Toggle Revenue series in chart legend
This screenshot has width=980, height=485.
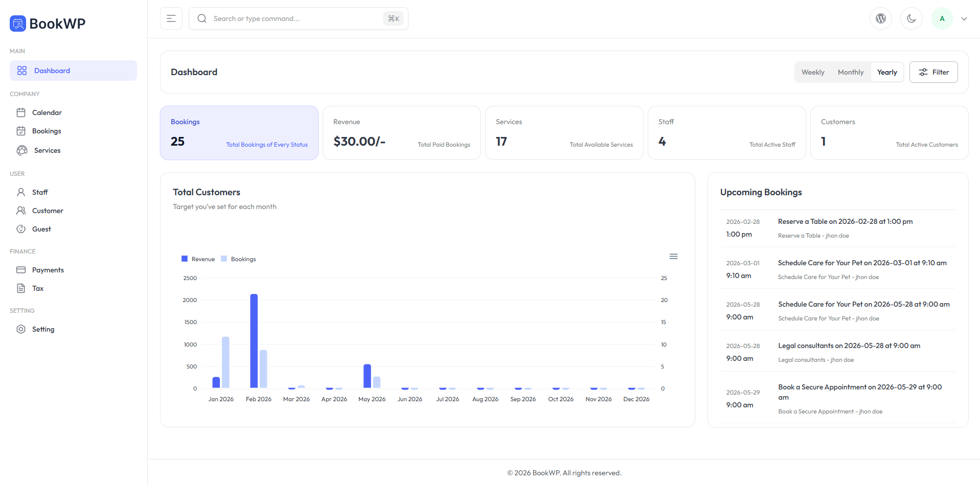tap(198, 259)
